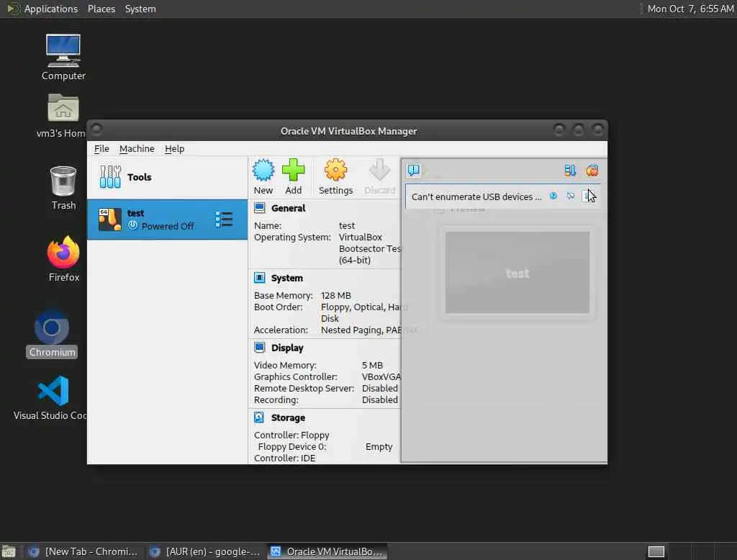Click the Remote Desktop Server label
Viewport: 737px width, 560px height.
click(x=304, y=389)
